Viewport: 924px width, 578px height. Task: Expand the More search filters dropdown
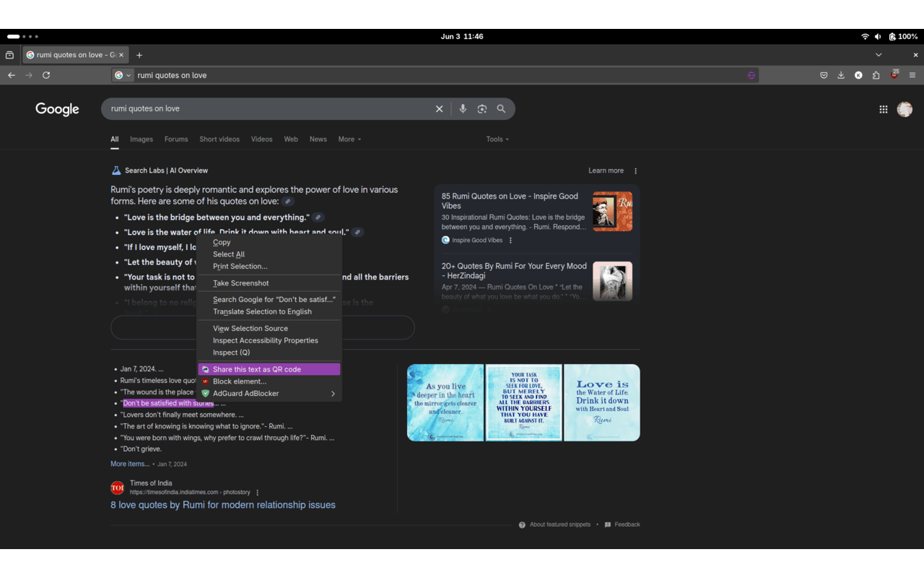pos(350,139)
